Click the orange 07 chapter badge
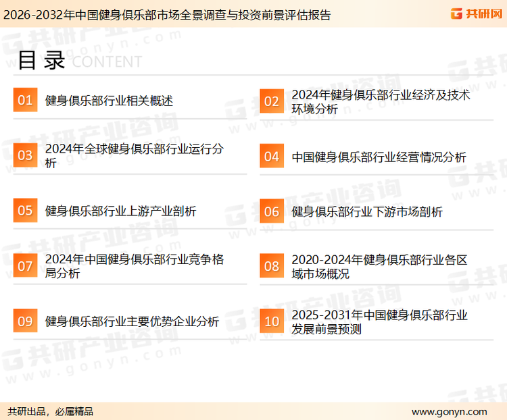The height and width of the screenshot is (420, 507). coord(25,266)
